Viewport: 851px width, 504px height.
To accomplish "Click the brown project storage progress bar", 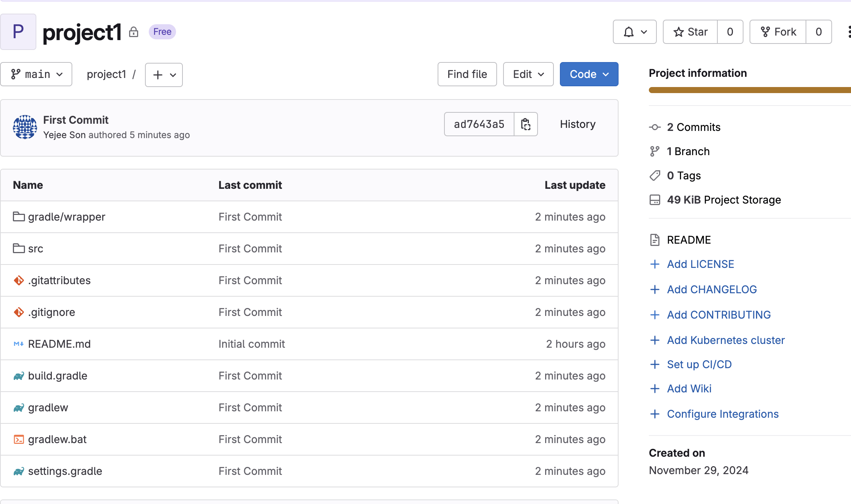I will (750, 90).
